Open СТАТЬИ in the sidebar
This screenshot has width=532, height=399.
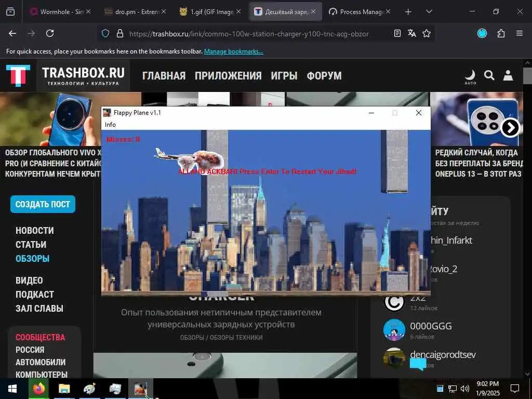tap(31, 244)
